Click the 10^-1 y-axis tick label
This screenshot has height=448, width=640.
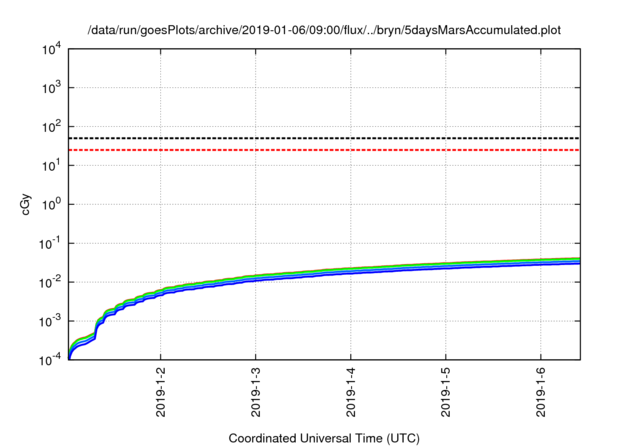(50, 244)
